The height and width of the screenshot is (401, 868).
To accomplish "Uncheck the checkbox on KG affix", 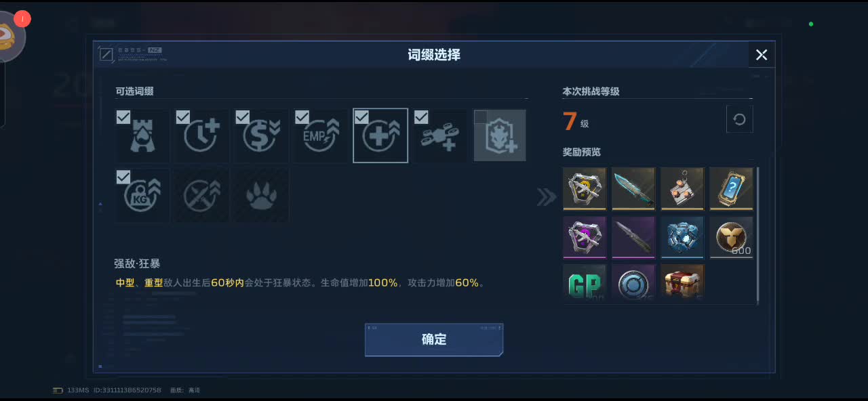I will click(x=123, y=177).
